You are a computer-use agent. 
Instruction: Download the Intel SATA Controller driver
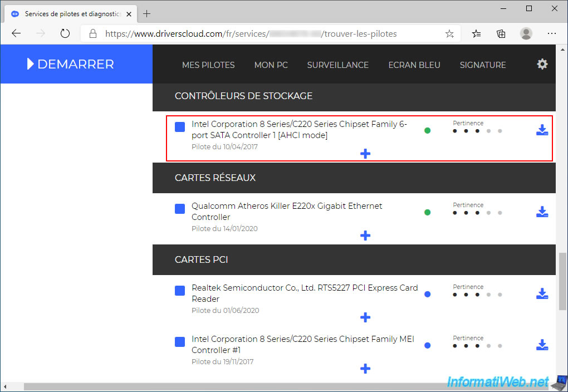pos(542,130)
